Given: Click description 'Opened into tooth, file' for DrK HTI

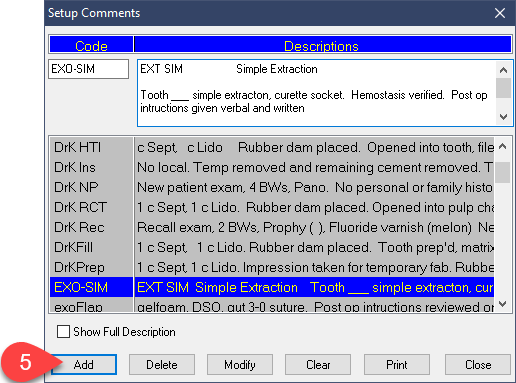Looking at the screenshot, I should pos(314,147).
